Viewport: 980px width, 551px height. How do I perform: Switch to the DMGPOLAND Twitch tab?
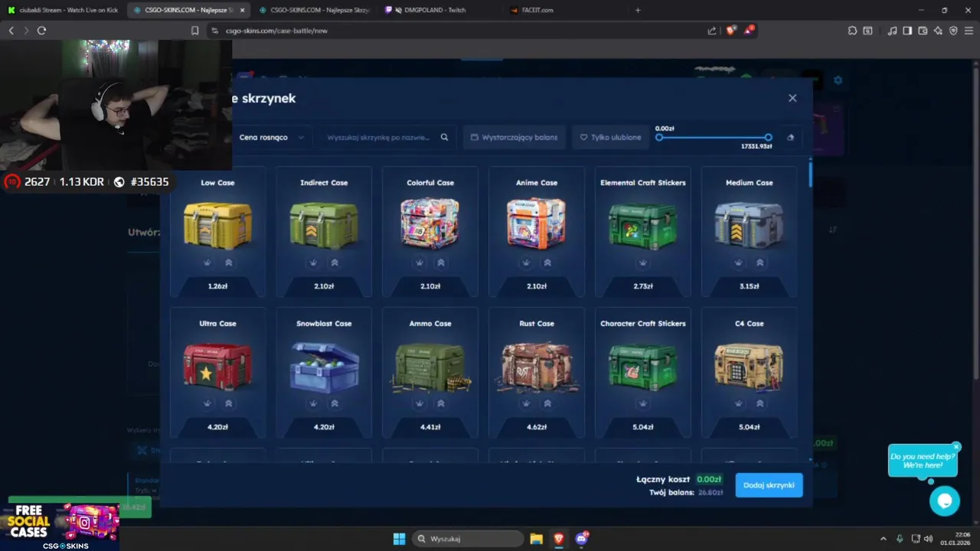coord(435,10)
